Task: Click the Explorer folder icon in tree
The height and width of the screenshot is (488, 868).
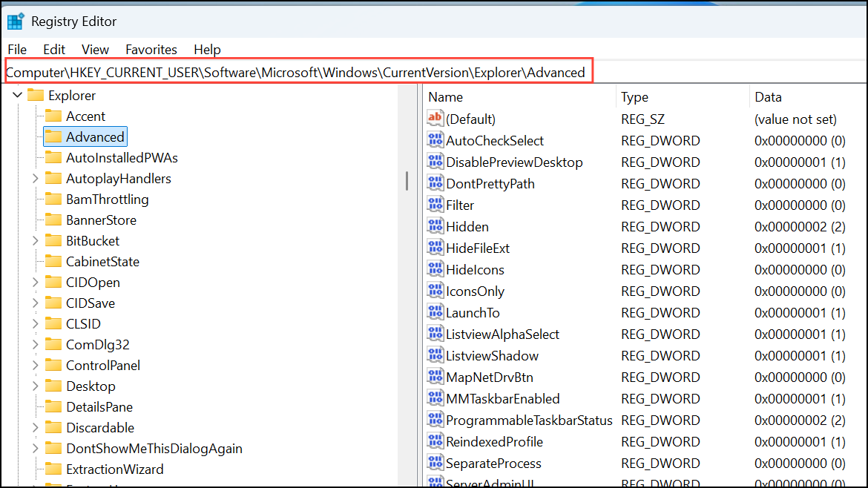Action: 36,95
